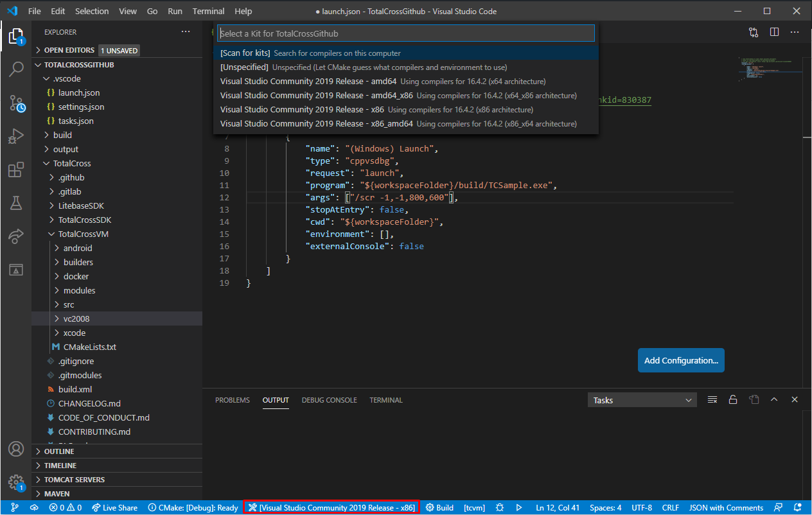
Task: Expand the OUTLINE section
Action: (x=117, y=451)
